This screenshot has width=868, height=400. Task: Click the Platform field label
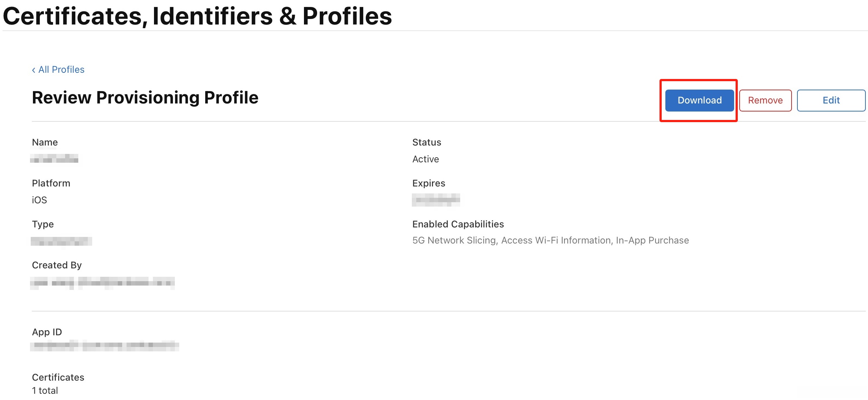tap(51, 183)
